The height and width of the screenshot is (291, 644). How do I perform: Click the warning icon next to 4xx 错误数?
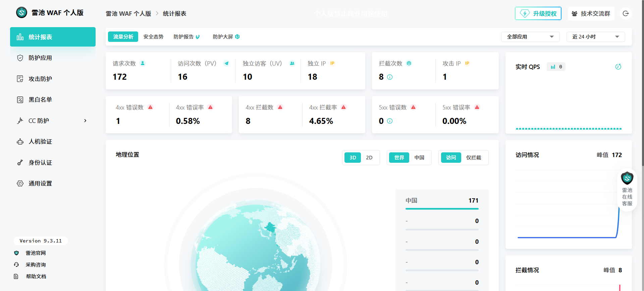[150, 107]
